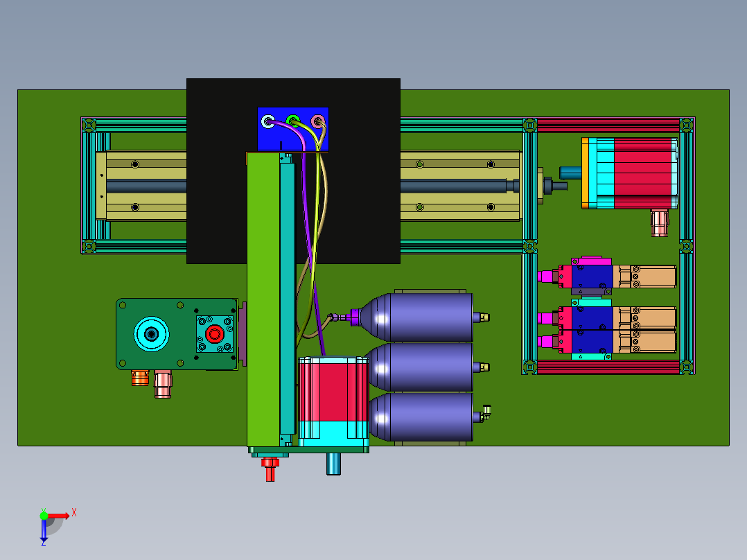Select the light green vertical beam
This screenshot has width=747, height=560.
(263, 299)
